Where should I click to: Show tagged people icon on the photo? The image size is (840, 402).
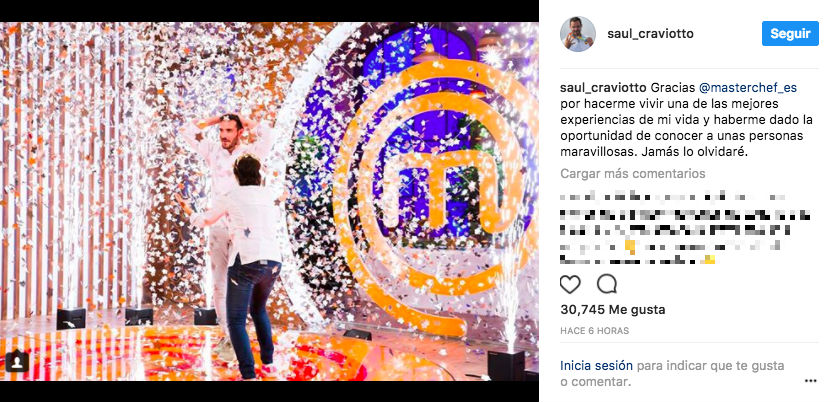tap(17, 361)
